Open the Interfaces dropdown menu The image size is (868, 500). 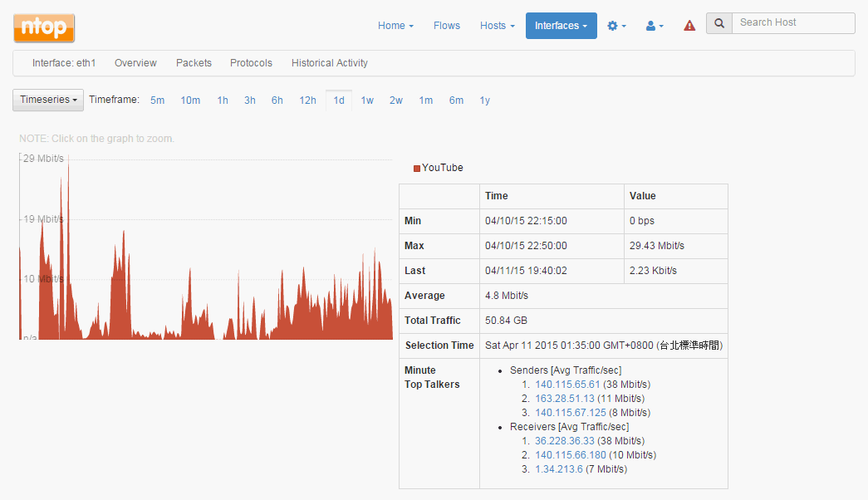click(561, 26)
